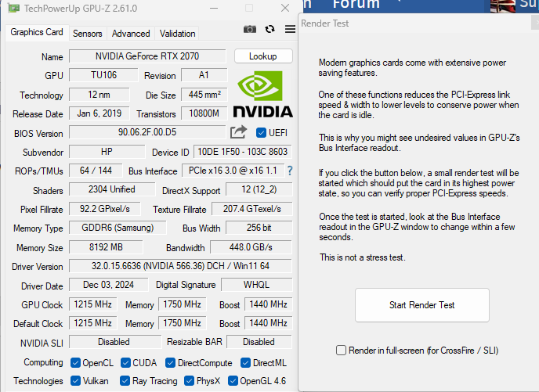Open the Advanced tab

pyautogui.click(x=131, y=34)
